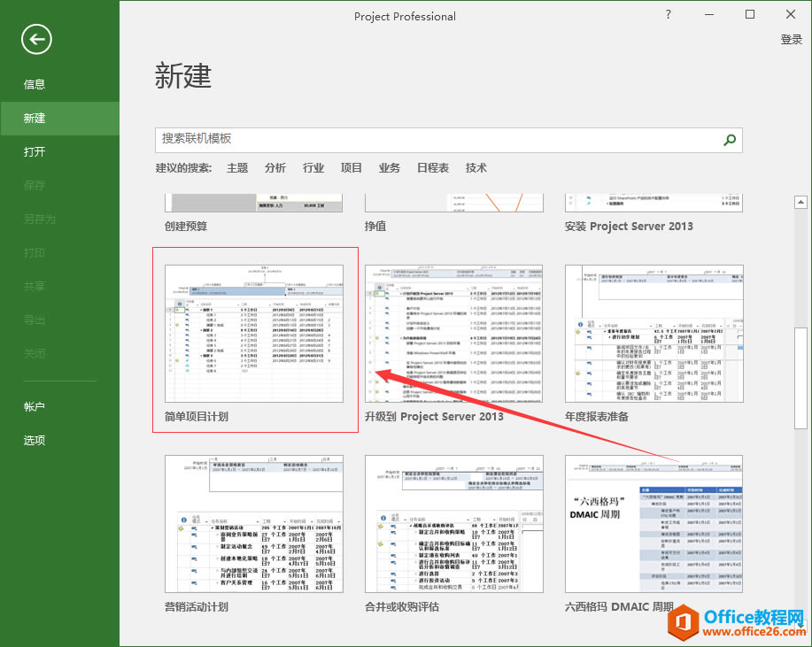Screen dimensions: 812x647
Task: Search suggestion: 主题
Action: click(x=237, y=167)
